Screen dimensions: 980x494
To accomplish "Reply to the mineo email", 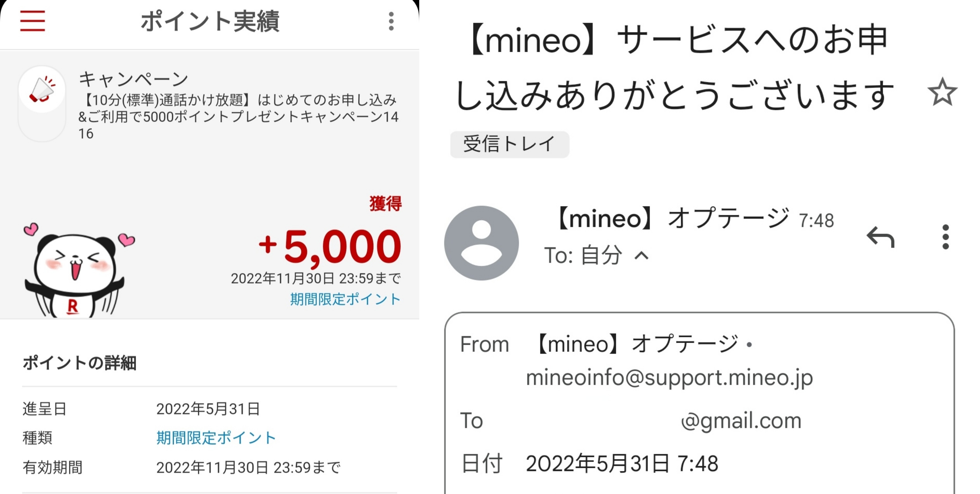I will (880, 237).
